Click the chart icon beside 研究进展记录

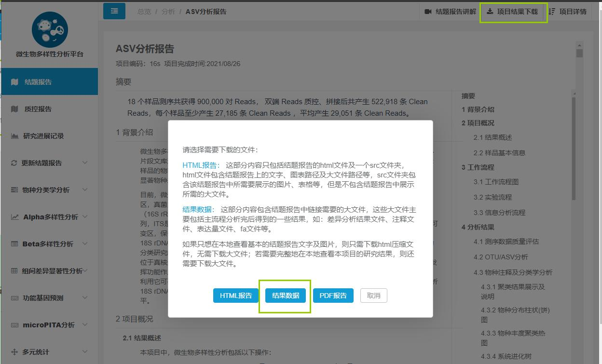point(14,136)
